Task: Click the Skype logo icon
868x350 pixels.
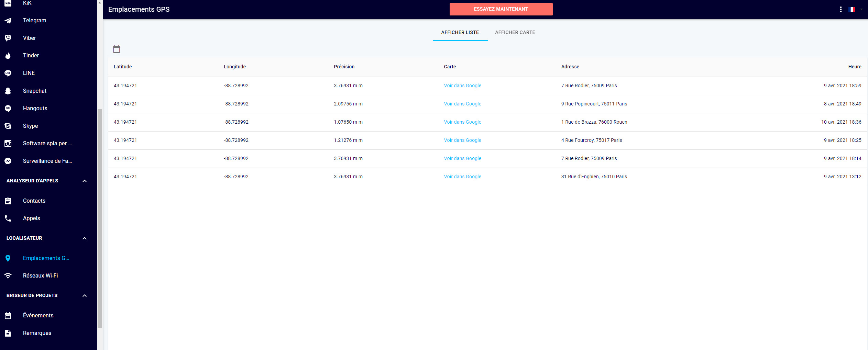Action: [8, 126]
